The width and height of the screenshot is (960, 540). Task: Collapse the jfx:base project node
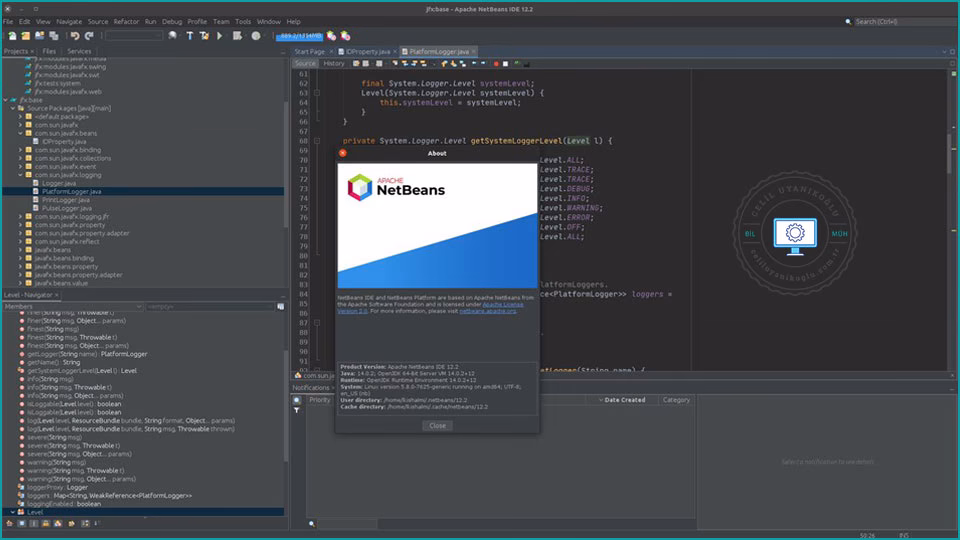point(6,100)
